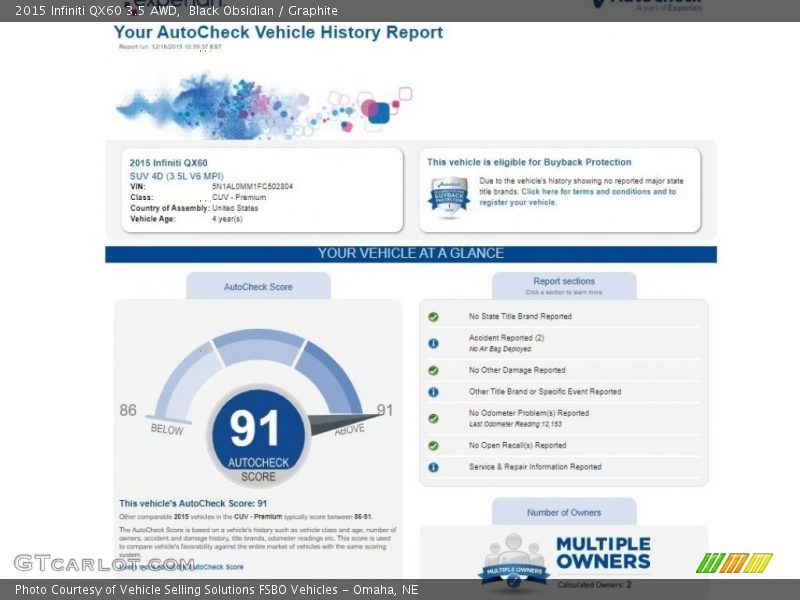Click the Multiple Owners badge icon
The image size is (800, 600).
pyautogui.click(x=513, y=561)
